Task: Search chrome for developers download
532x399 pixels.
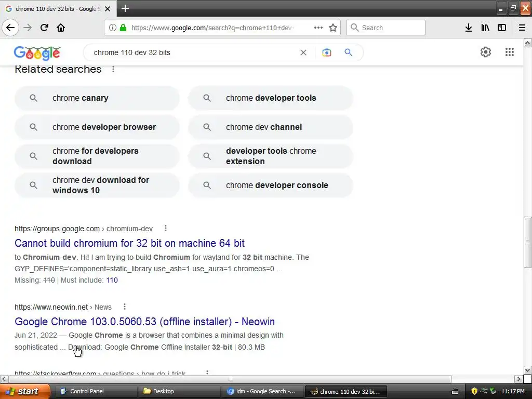Action: pyautogui.click(x=97, y=156)
